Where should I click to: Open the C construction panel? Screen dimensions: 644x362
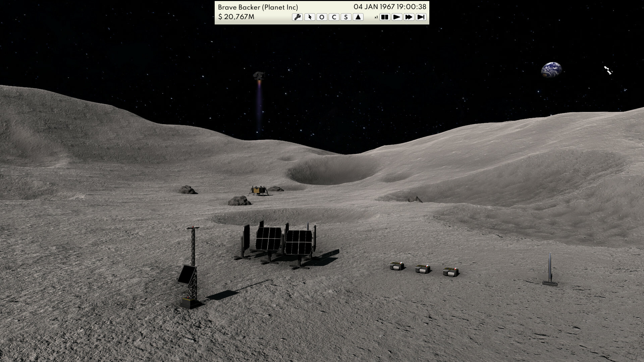334,17
